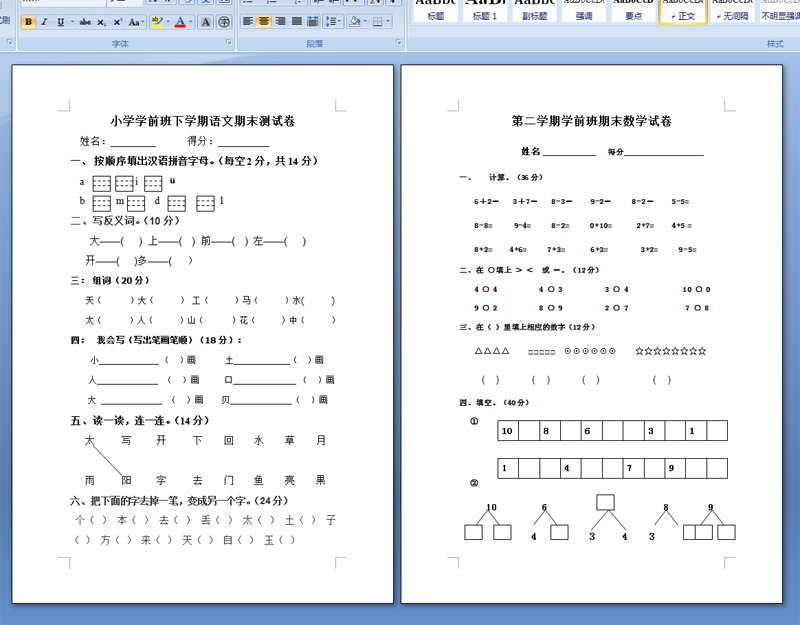Apply the 标题 1 style
Image resolution: width=800 pixels, height=625 pixels.
(x=485, y=11)
